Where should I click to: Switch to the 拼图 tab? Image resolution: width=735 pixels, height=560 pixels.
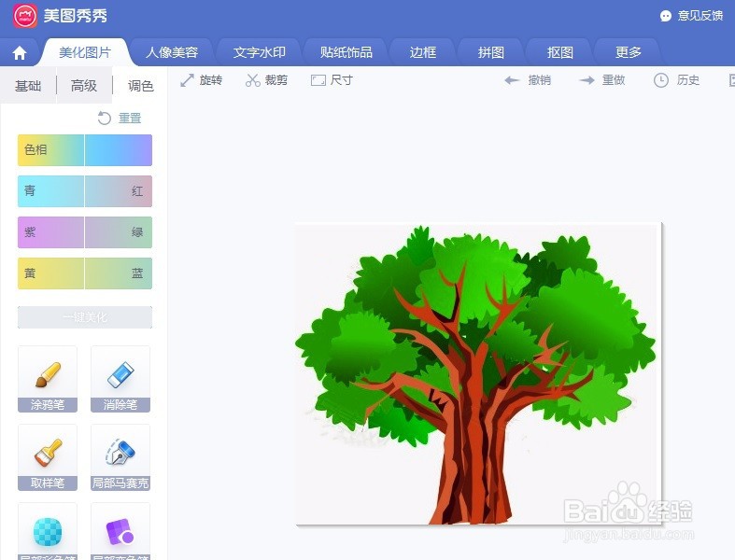point(491,52)
